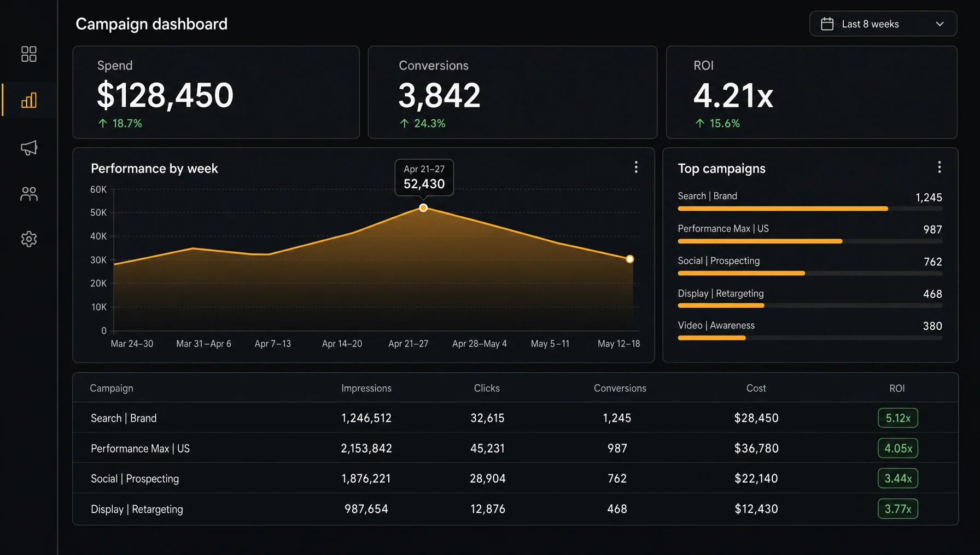Click the 5.12x ROI badge

click(897, 418)
